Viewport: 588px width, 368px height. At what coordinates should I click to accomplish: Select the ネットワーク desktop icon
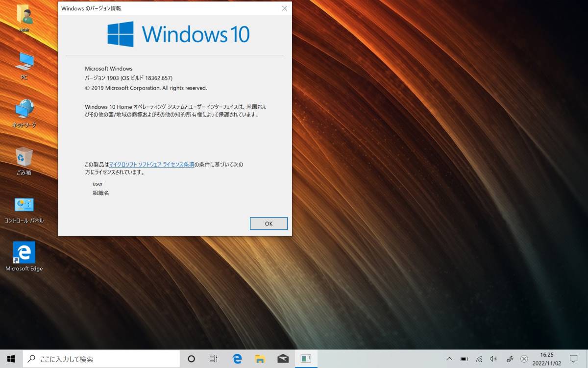point(24,114)
